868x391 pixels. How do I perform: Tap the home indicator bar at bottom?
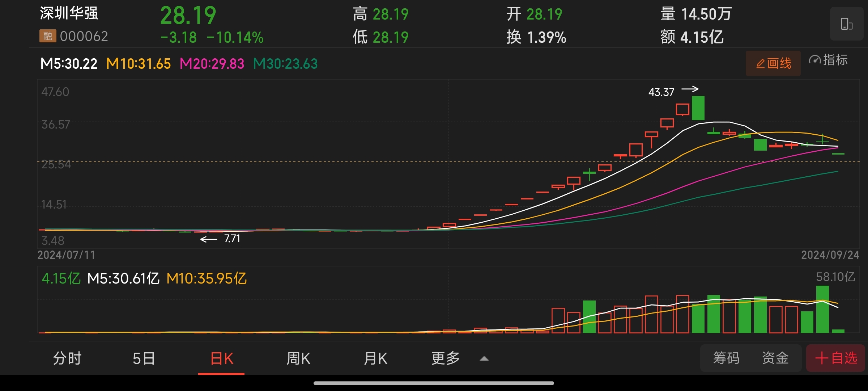434,383
